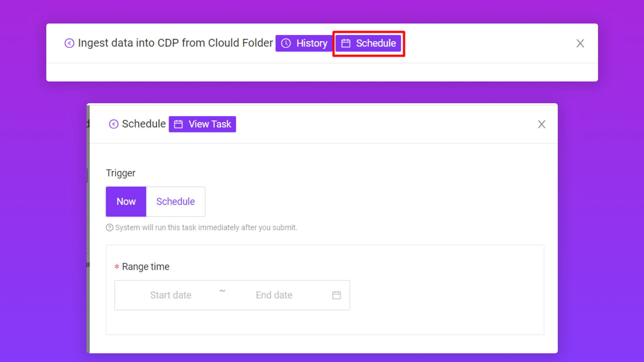644x362 pixels.
Task: Go back using arrow beside Schedule heading
Action: [114, 124]
